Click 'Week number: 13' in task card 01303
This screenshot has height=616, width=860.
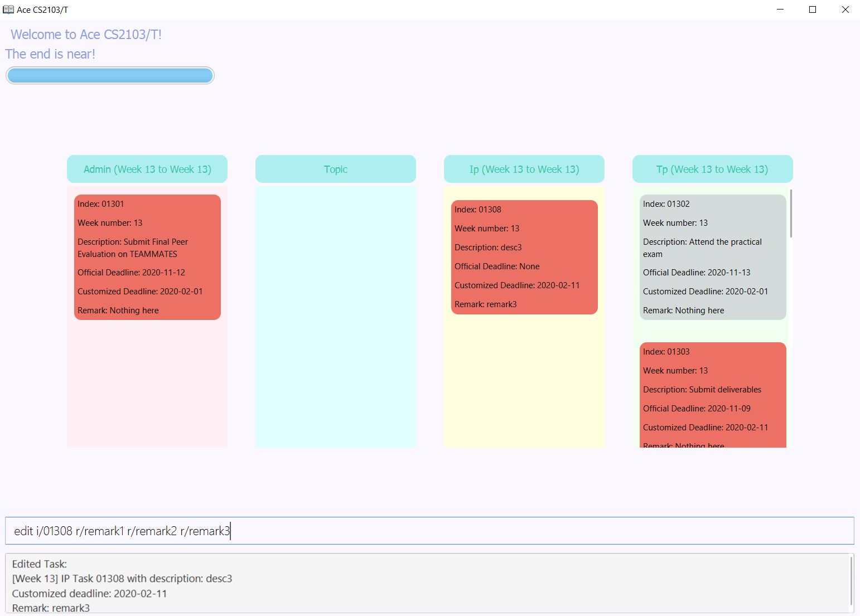coord(675,371)
